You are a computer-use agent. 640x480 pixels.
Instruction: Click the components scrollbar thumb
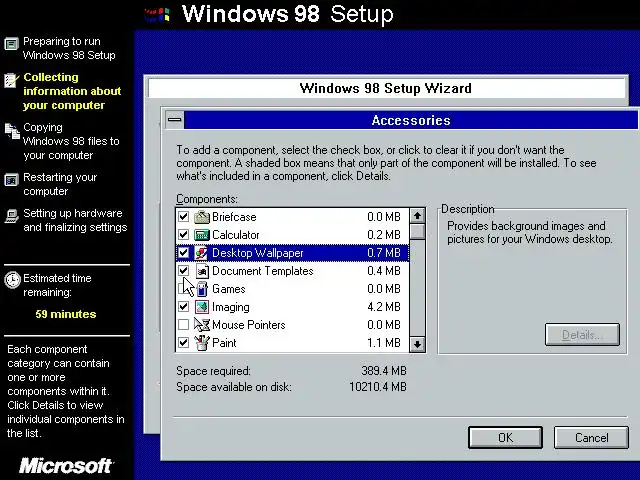pyautogui.click(x=417, y=231)
